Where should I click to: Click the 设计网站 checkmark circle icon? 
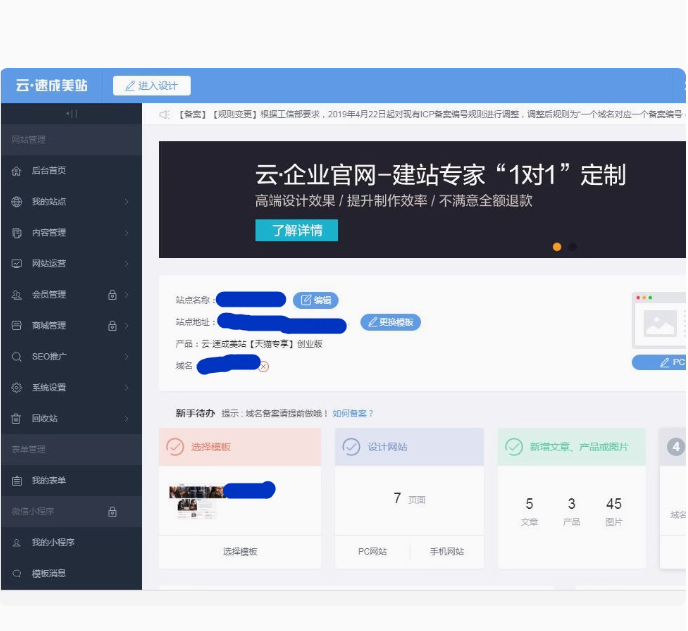coord(351,447)
